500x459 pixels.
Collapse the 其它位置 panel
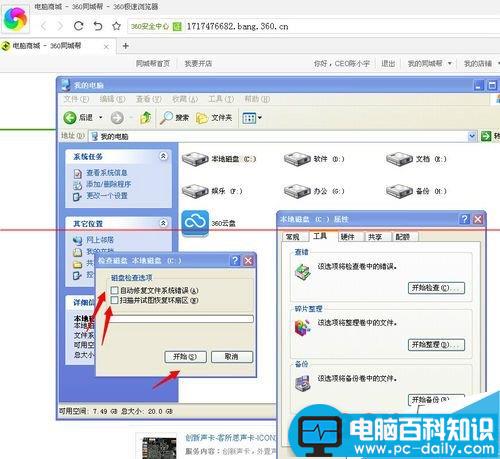pyautogui.click(x=163, y=223)
